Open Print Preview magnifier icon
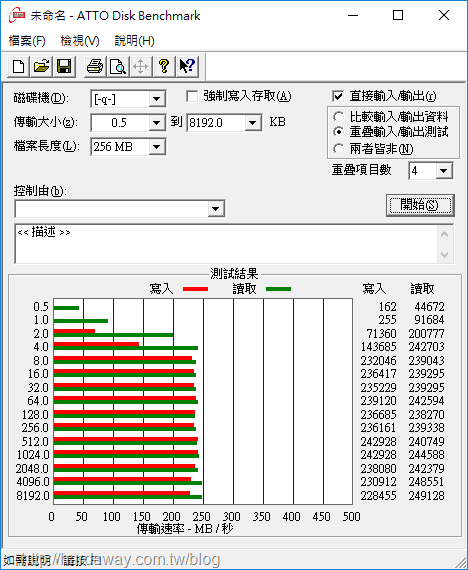 (118, 67)
